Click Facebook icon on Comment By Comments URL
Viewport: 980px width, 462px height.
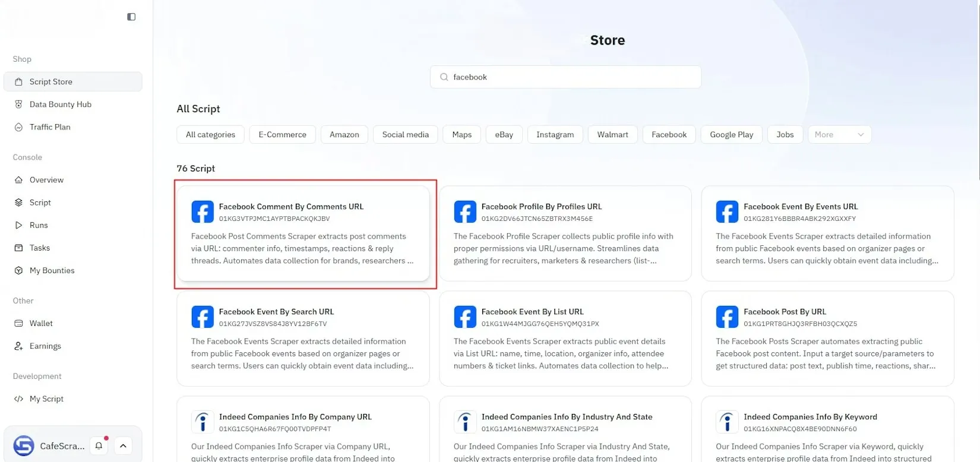pyautogui.click(x=203, y=212)
